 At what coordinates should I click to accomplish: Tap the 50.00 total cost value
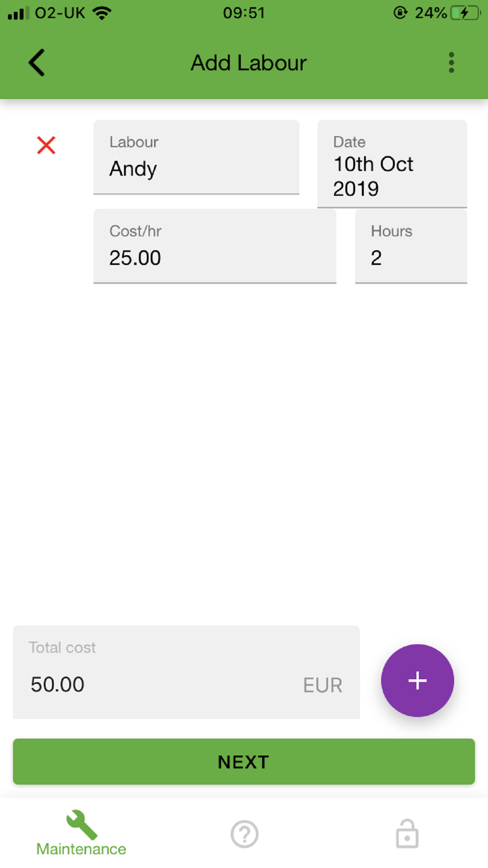58,684
